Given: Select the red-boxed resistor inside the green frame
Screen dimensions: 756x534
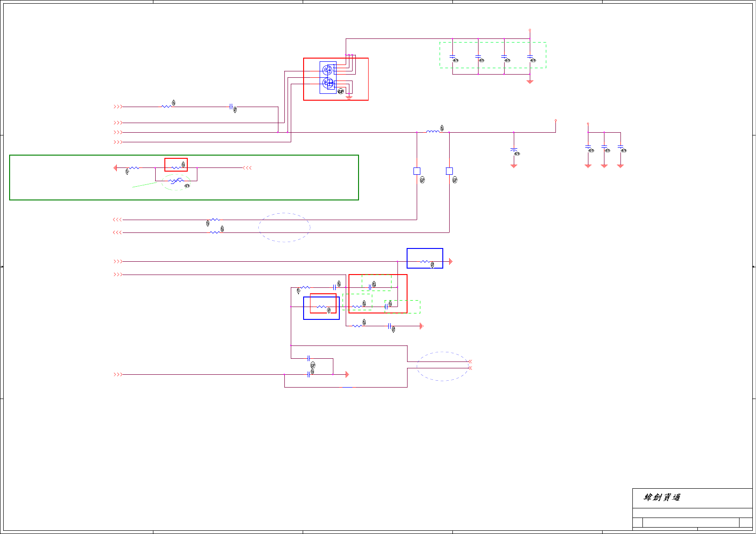Looking at the screenshot, I should (x=176, y=167).
